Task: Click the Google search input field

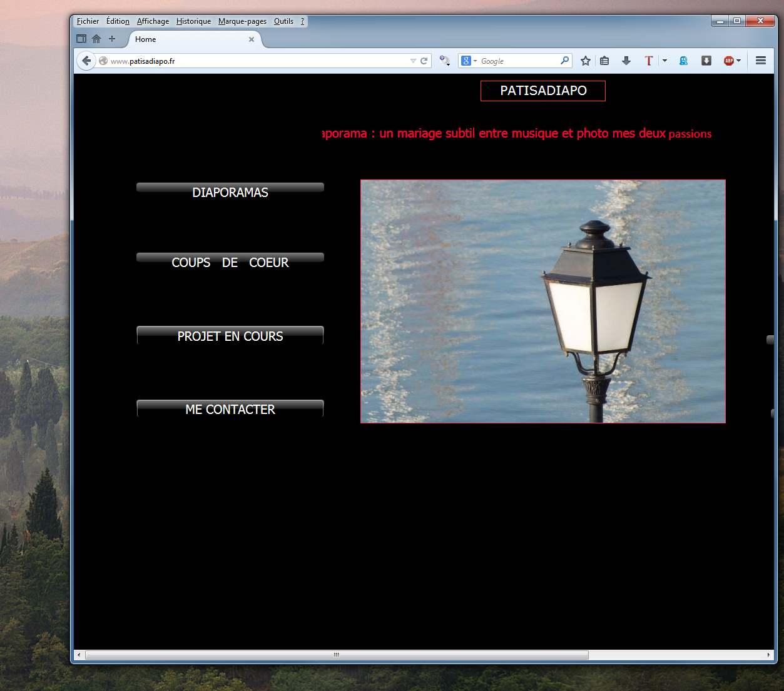Action: click(x=518, y=61)
